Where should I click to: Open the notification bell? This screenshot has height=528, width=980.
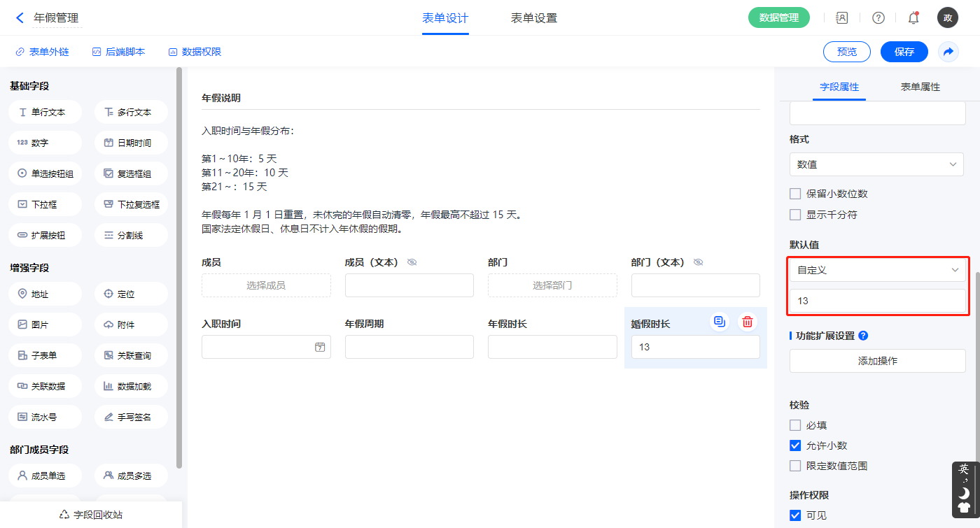(913, 18)
